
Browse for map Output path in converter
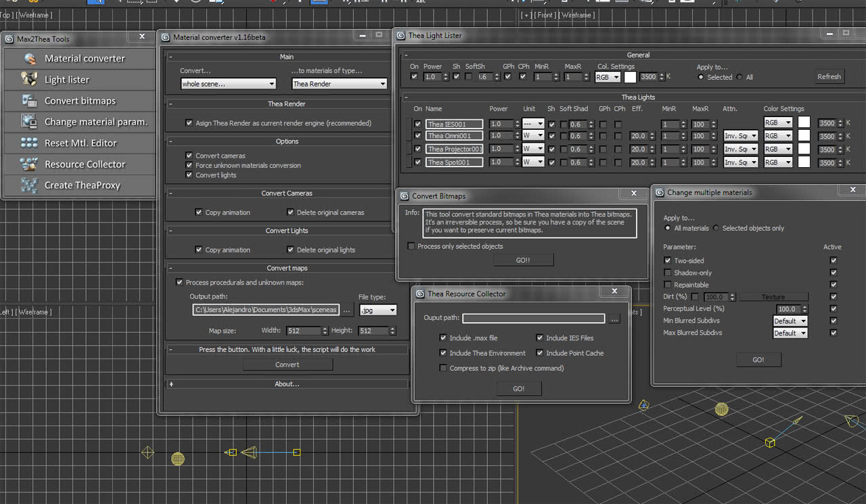point(346,310)
